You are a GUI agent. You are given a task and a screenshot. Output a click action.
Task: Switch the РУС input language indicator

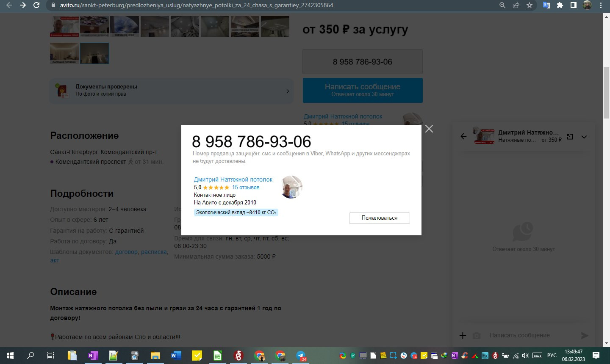pyautogui.click(x=552, y=356)
